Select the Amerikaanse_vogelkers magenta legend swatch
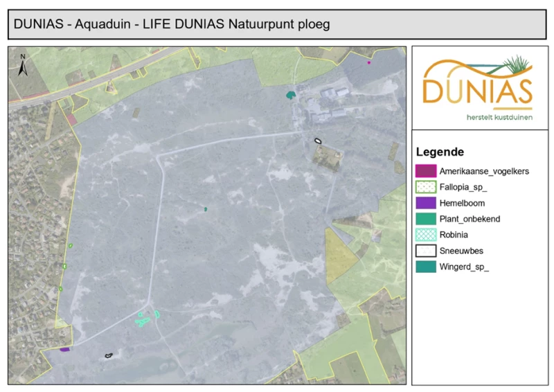The height and width of the screenshot is (392, 554). [x=426, y=171]
